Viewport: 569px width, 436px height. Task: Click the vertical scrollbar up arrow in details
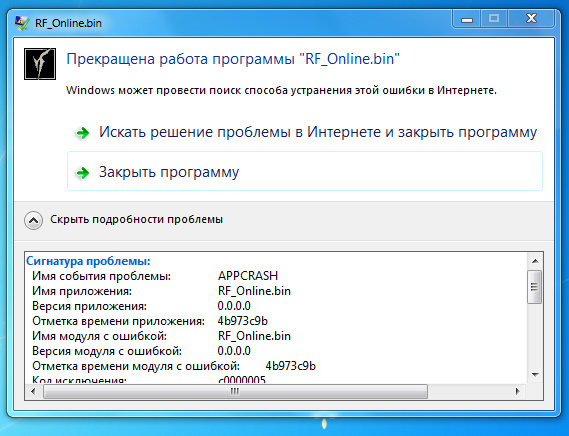click(535, 261)
